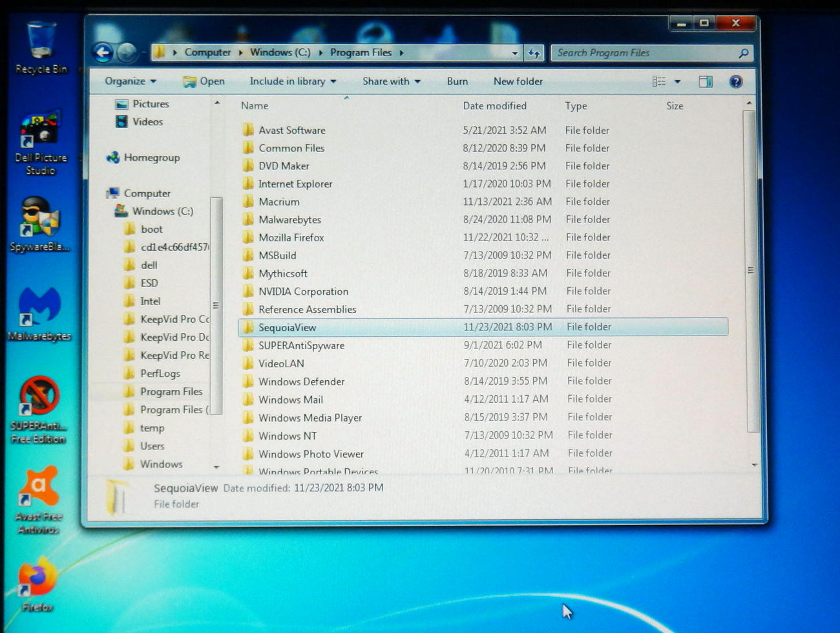840x633 pixels.
Task: Launch Malwarebytes from desktop icon
Action: [40, 314]
